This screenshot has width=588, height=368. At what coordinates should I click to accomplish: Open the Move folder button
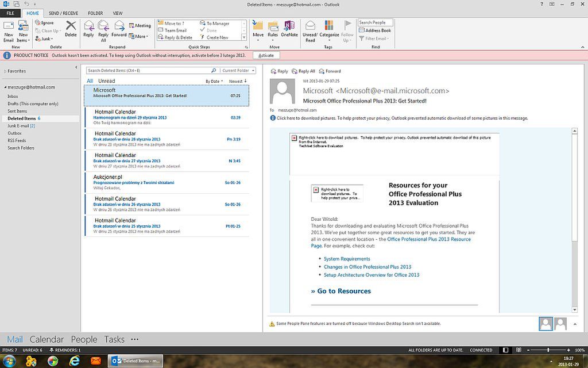click(258, 30)
